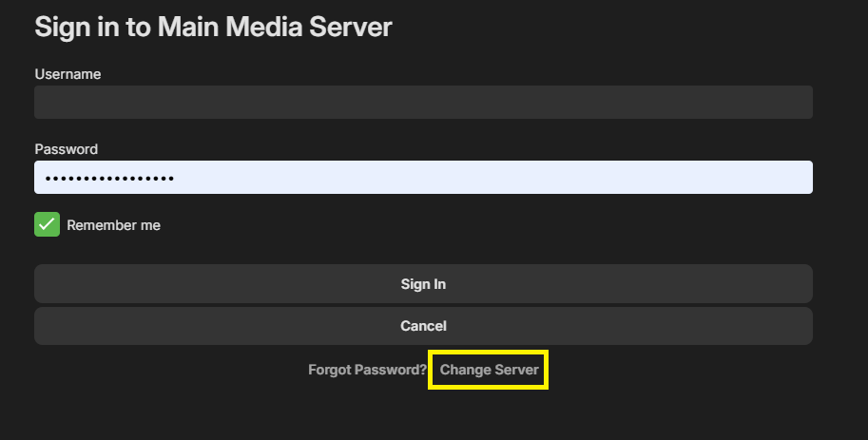Viewport: 868px width, 440px height.
Task: Place cursor in the empty Username box
Action: 423,103
